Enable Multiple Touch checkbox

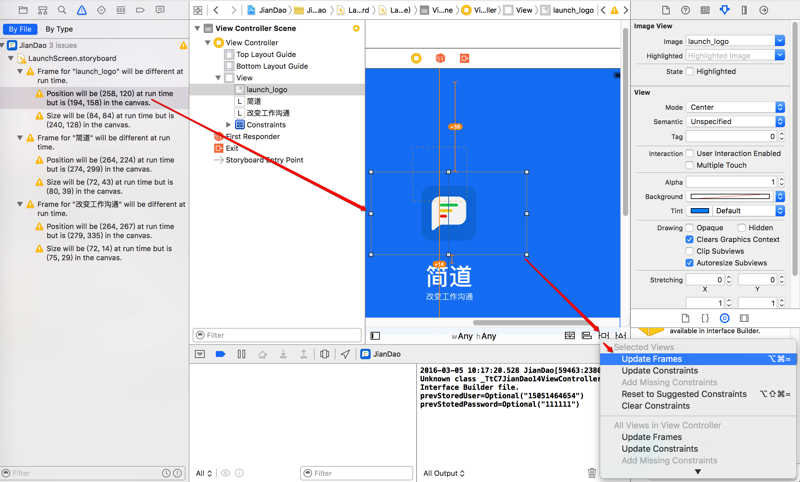pyautogui.click(x=689, y=165)
